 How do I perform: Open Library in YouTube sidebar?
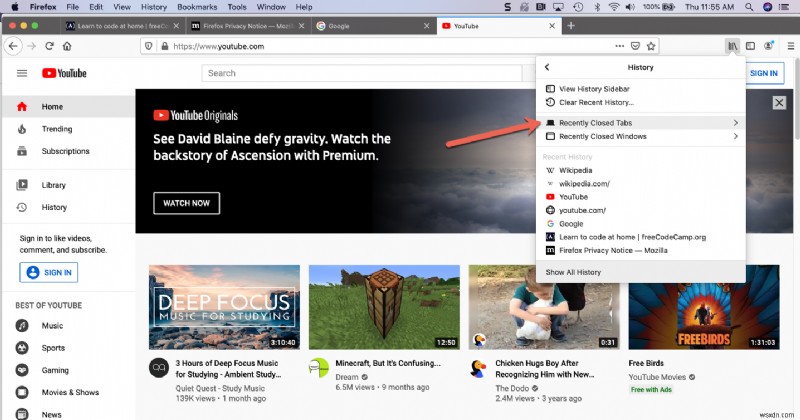coord(69,185)
